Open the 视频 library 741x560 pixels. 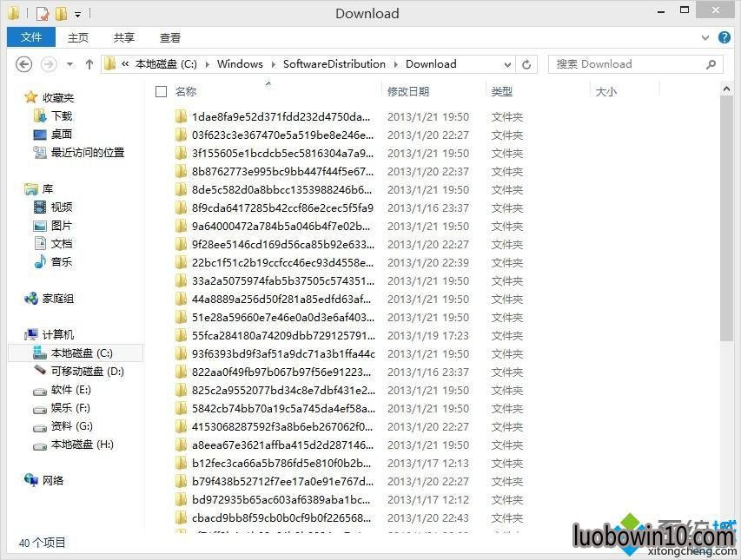62,208
